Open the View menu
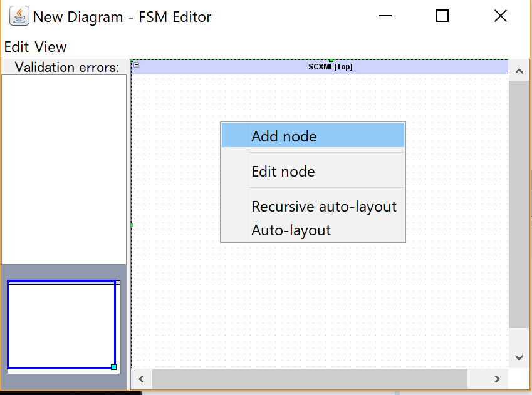This screenshot has height=395, width=532. [x=51, y=47]
